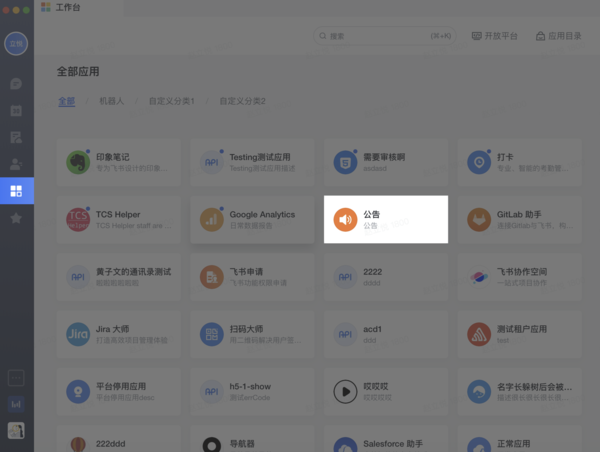Click the 工作台 window title

coord(68,7)
